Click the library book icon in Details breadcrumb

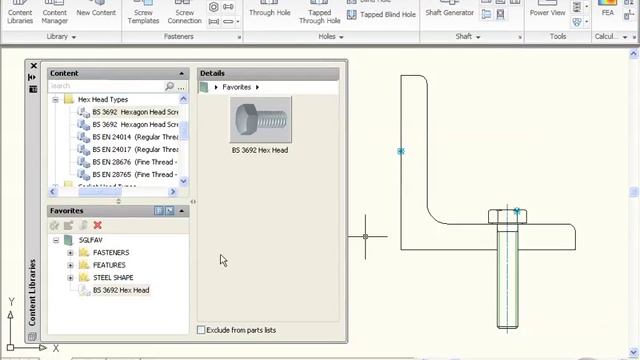coord(204,87)
